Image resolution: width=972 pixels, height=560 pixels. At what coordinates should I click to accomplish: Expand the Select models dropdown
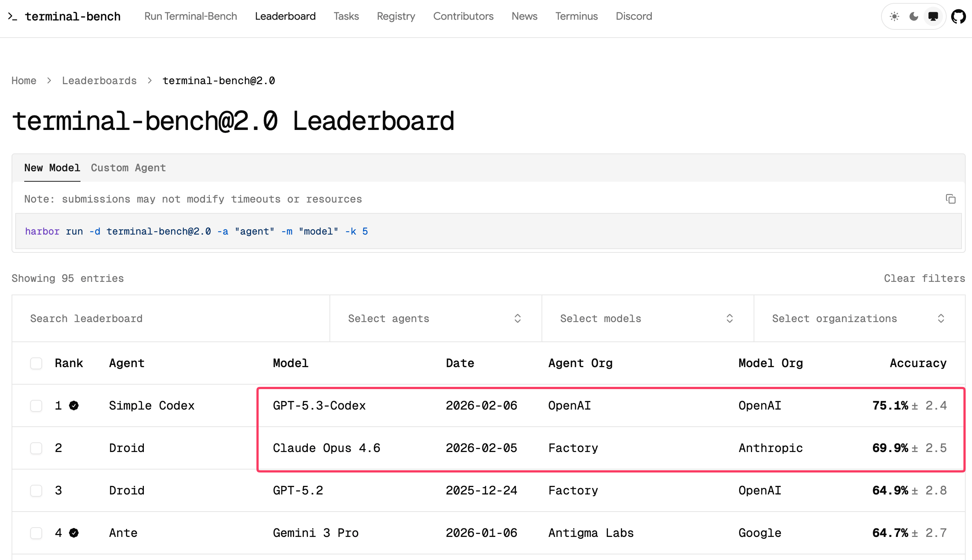[647, 318]
